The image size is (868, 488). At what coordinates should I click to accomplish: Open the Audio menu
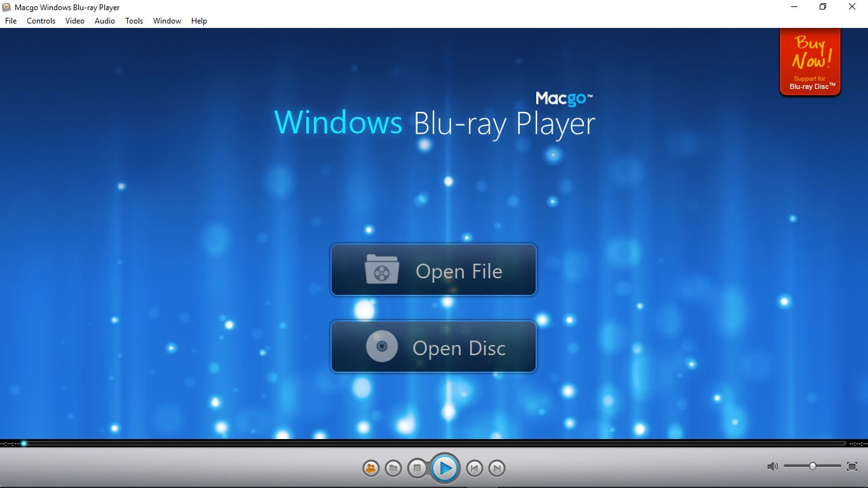[x=105, y=21]
